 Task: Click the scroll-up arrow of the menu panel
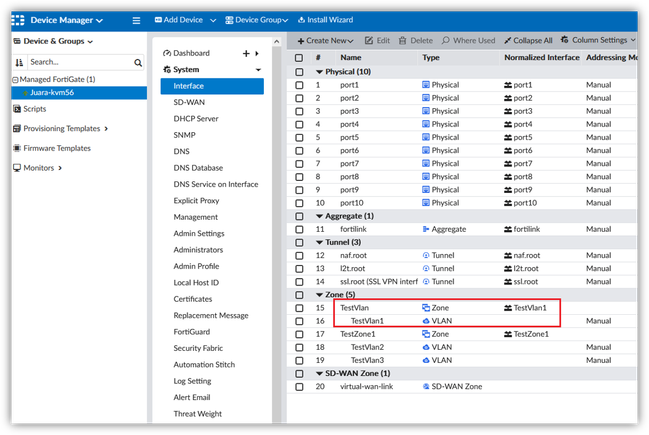point(276,41)
